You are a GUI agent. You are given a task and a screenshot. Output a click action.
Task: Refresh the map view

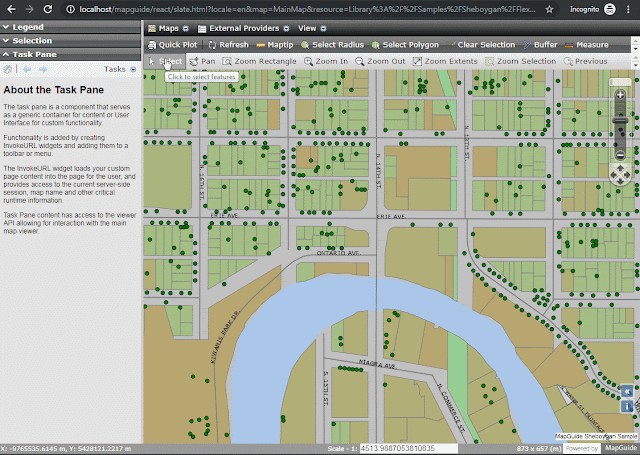(228, 45)
